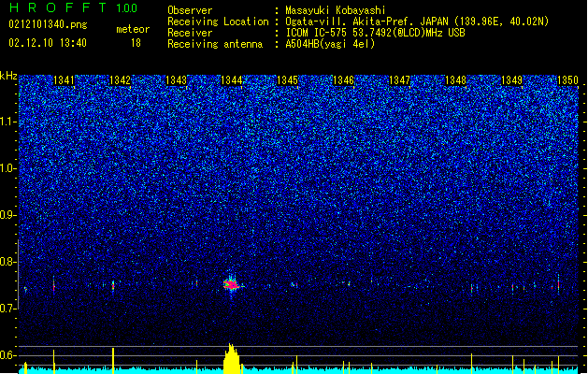The width and height of the screenshot is (588, 374).
Task: Click the 1350 time marker
Action: click(567, 80)
